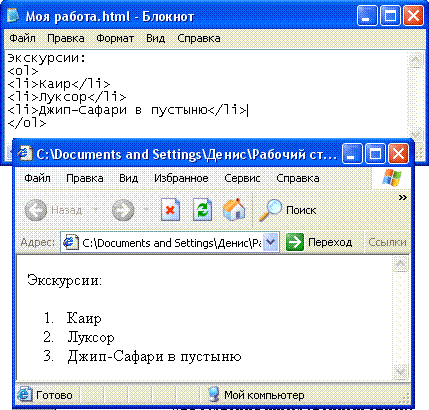The image size is (429, 410).
Task: Click the Блокнот notepad title bar icon
Action: [13, 15]
